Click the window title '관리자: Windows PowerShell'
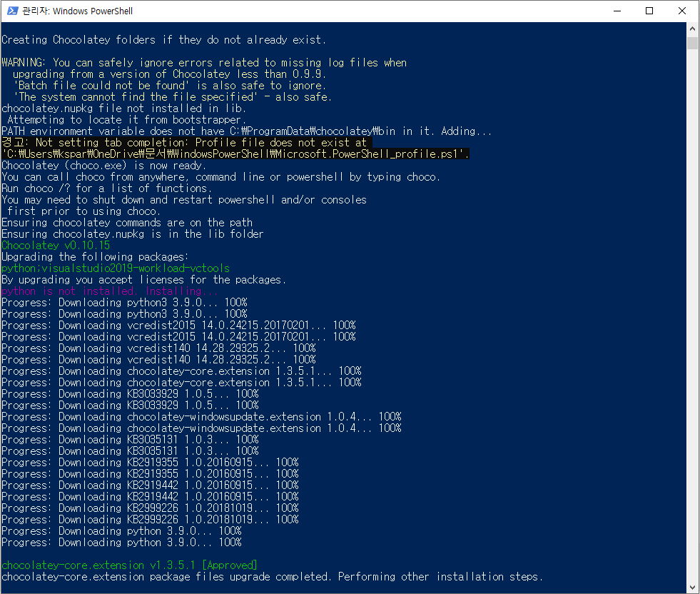This screenshot has width=700, height=594. pyautogui.click(x=77, y=11)
